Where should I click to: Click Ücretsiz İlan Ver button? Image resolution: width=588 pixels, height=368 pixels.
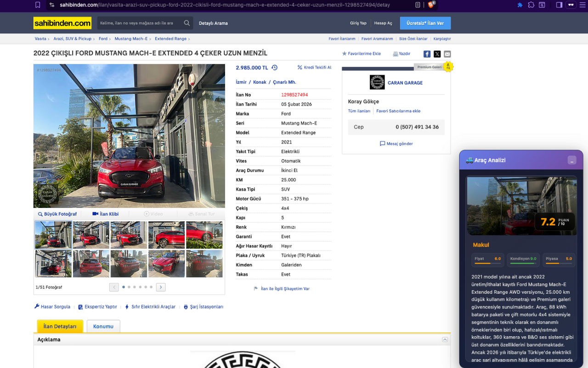coord(425,23)
